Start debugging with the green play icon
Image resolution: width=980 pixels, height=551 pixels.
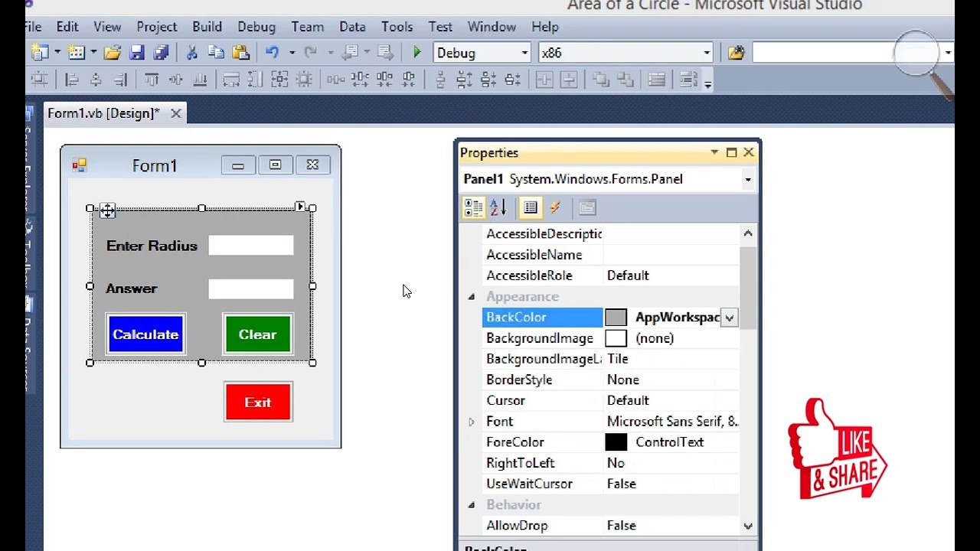tap(416, 53)
